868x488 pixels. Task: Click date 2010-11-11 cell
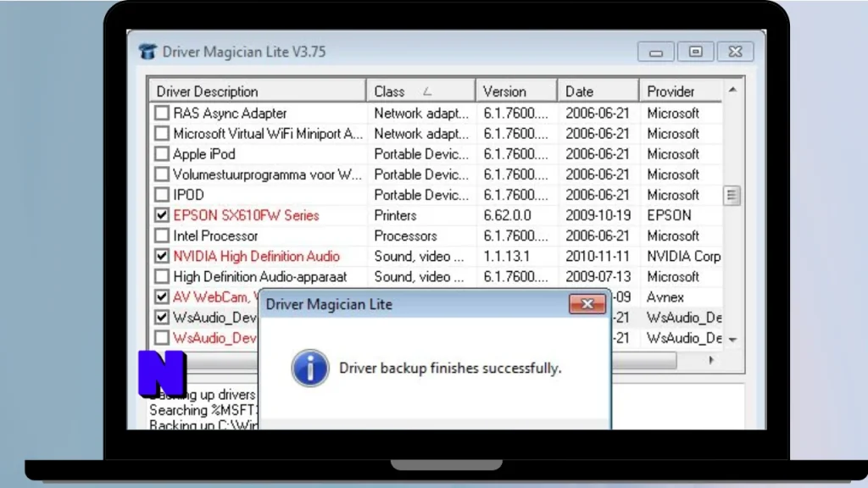[x=598, y=256]
